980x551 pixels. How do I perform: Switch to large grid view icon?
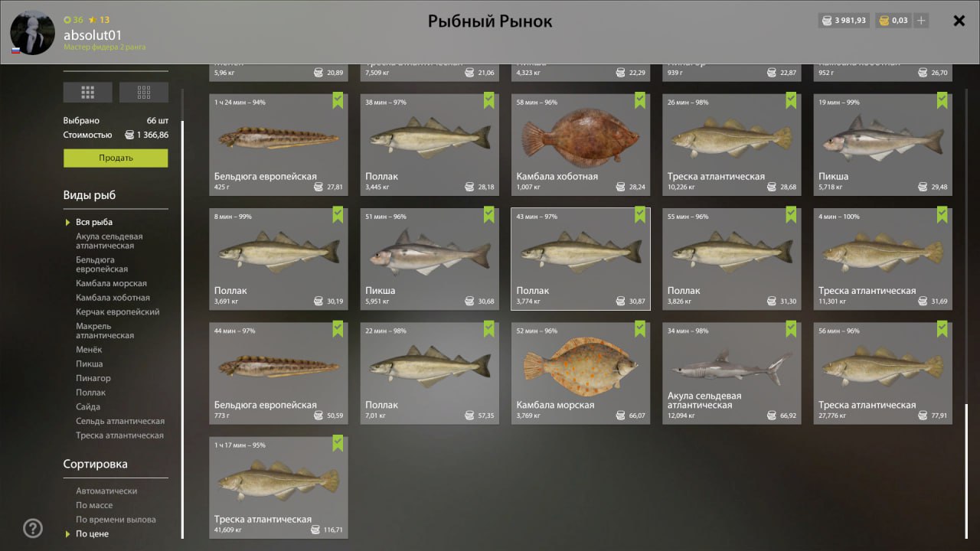point(87,93)
